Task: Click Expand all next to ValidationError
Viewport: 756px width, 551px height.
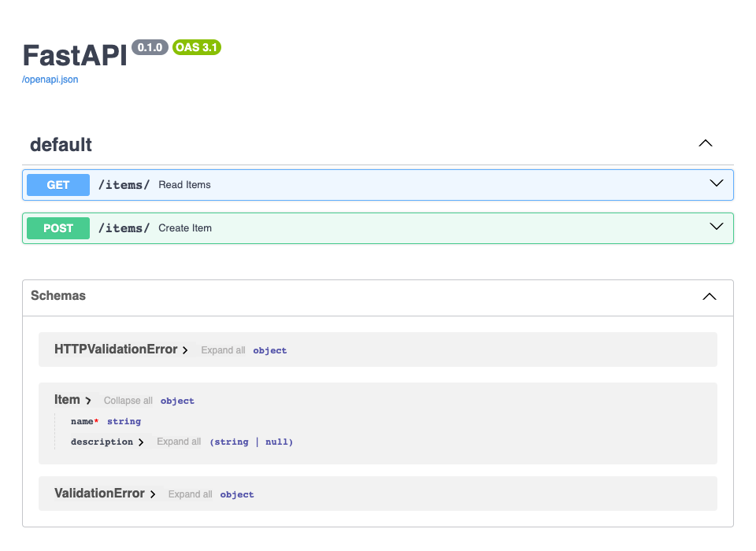Action: pyautogui.click(x=190, y=494)
